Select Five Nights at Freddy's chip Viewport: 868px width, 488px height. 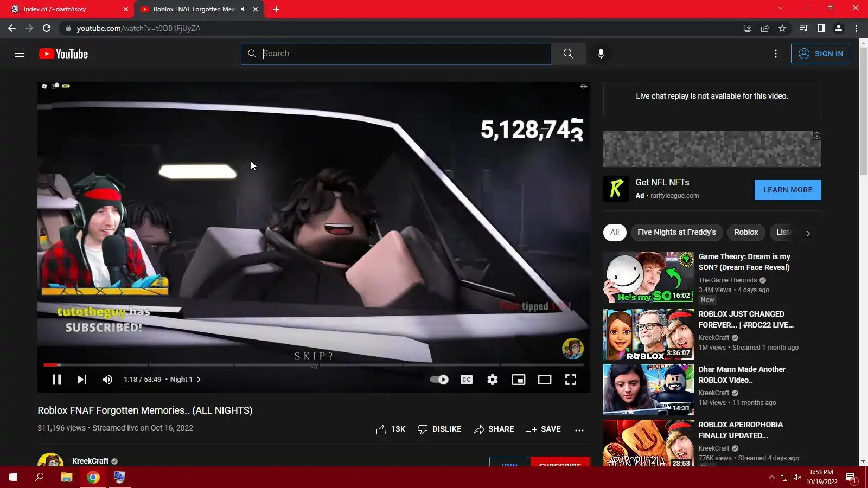[676, 232]
